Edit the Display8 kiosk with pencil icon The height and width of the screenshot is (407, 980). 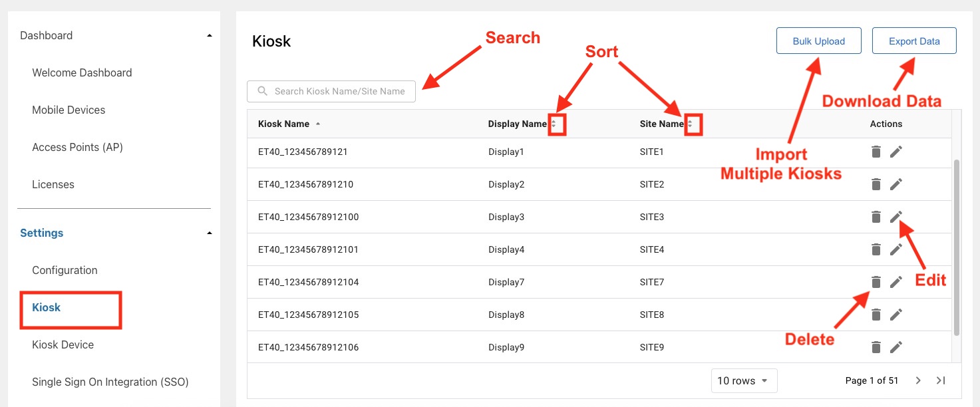point(896,315)
